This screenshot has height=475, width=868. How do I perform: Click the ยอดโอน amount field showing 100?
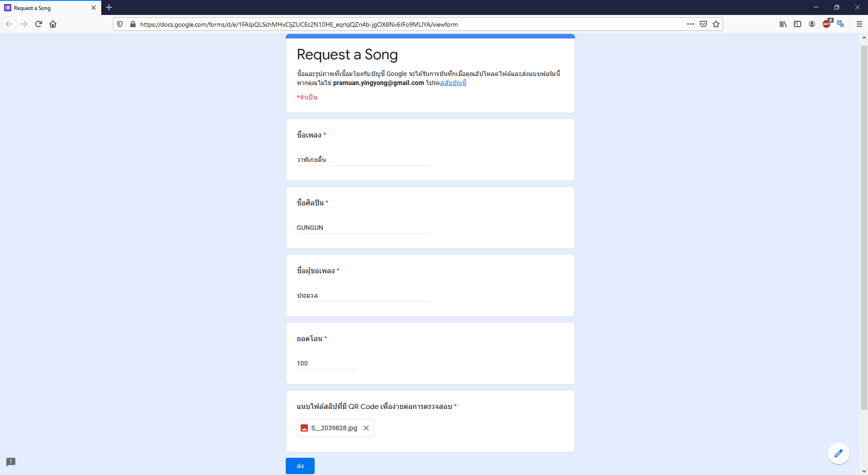point(325,363)
